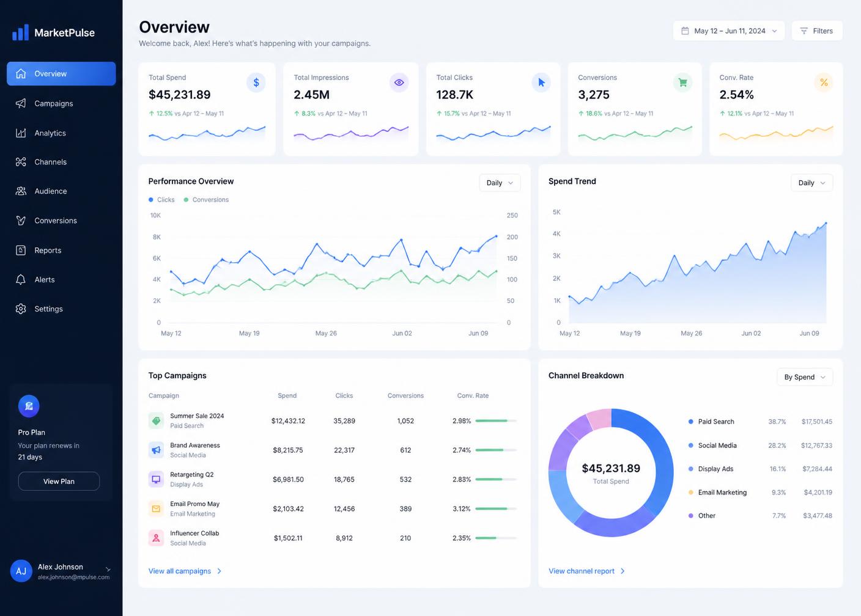Click Influencer Collab conversion rate bar

click(x=496, y=538)
